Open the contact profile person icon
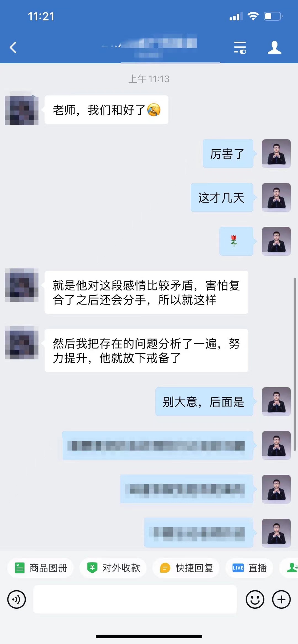The width and height of the screenshot is (298, 644). tap(275, 47)
